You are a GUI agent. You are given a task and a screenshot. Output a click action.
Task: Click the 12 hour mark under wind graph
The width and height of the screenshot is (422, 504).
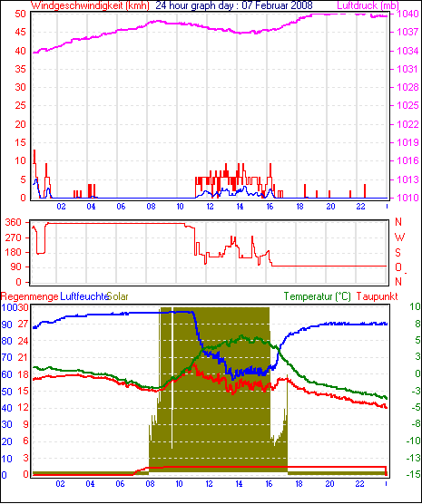coord(210,207)
